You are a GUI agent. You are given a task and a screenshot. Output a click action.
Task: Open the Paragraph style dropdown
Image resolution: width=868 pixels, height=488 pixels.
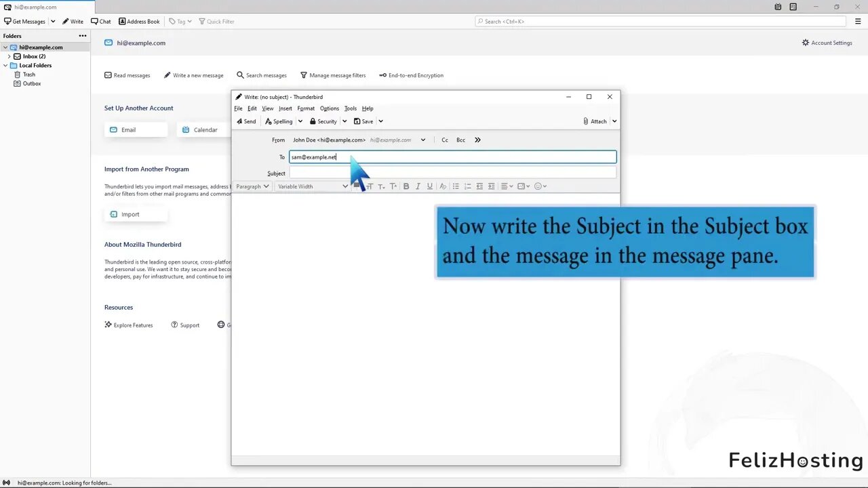pyautogui.click(x=252, y=186)
